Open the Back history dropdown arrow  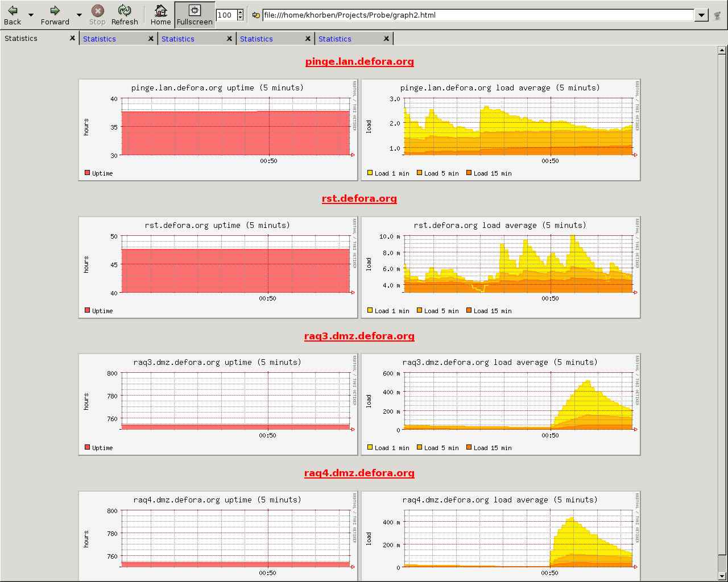click(x=31, y=15)
